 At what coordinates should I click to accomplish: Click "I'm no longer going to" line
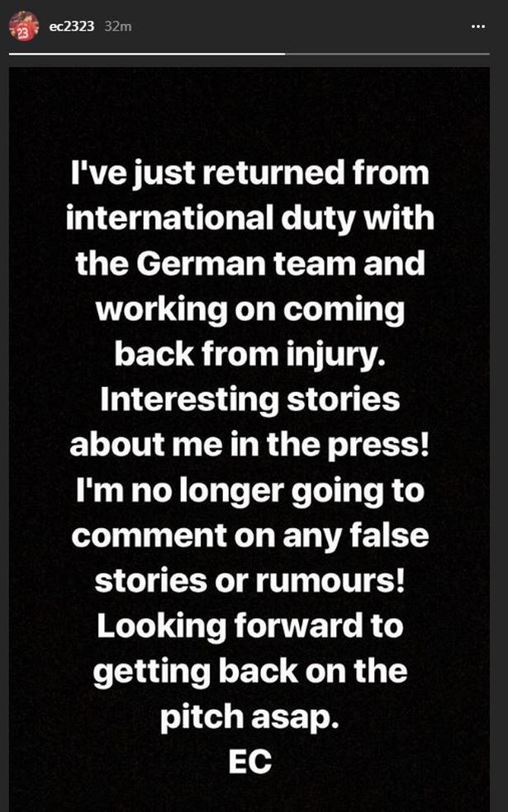(x=249, y=490)
